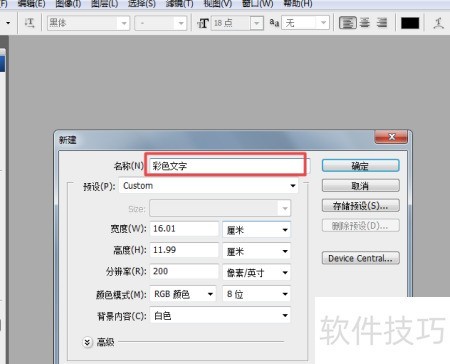Viewport: 450px width, 364px height.
Task: Click the 宽度 width field 16.01
Action: click(x=184, y=229)
